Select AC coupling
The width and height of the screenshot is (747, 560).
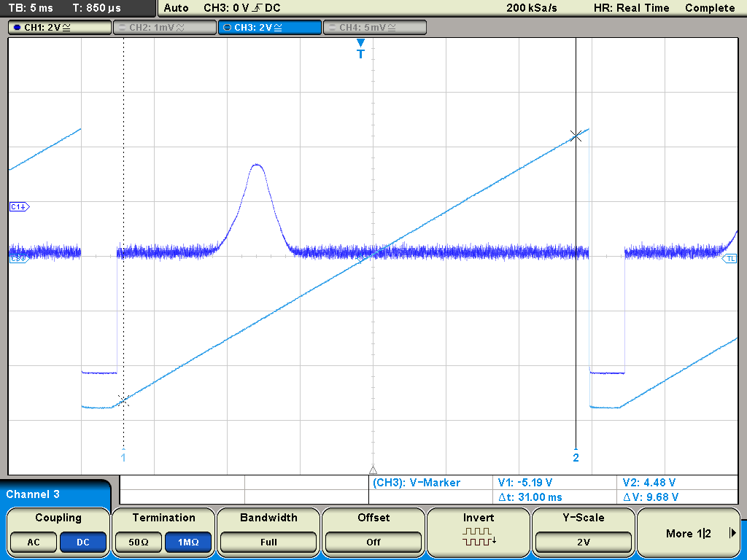[x=34, y=542]
